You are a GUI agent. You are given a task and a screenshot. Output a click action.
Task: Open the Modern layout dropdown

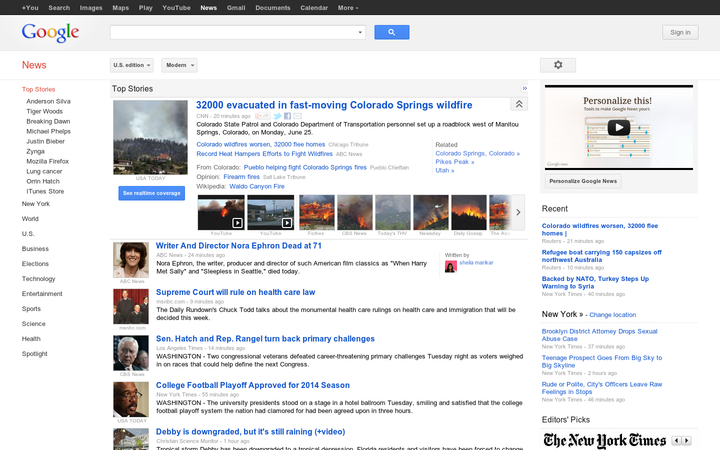pyautogui.click(x=179, y=65)
